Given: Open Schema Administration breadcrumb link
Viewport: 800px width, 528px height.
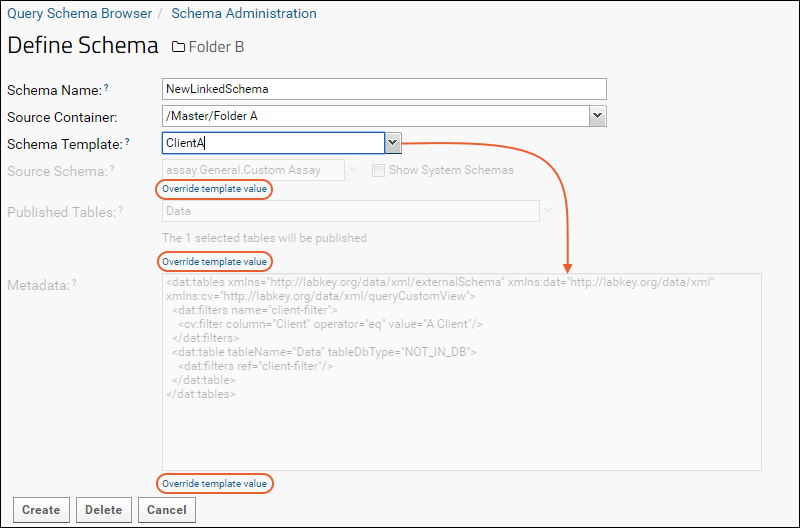Looking at the screenshot, I should (244, 13).
